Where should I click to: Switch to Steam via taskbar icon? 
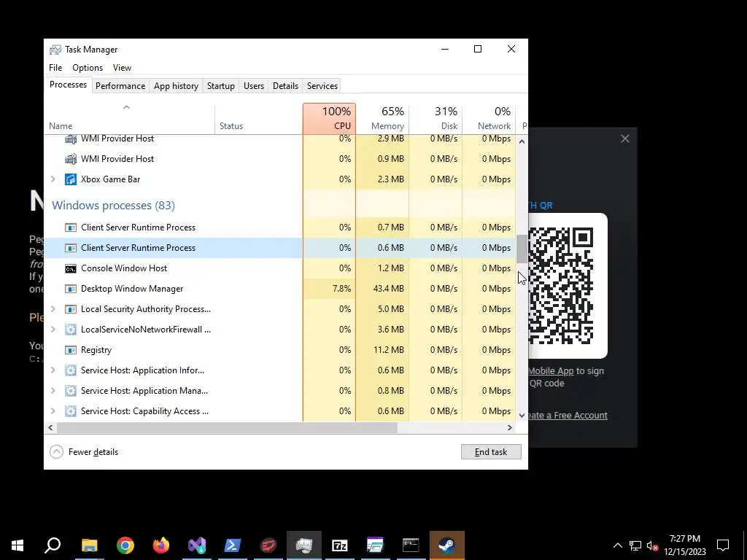pyautogui.click(x=447, y=545)
